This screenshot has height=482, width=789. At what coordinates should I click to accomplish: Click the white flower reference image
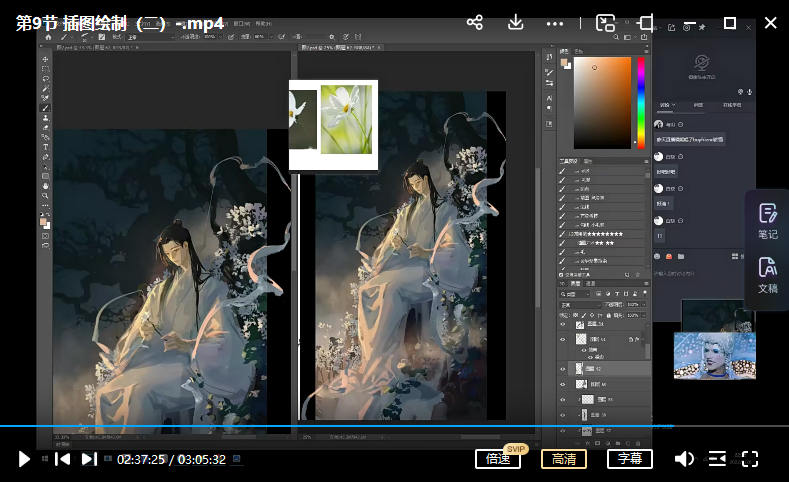coord(346,120)
